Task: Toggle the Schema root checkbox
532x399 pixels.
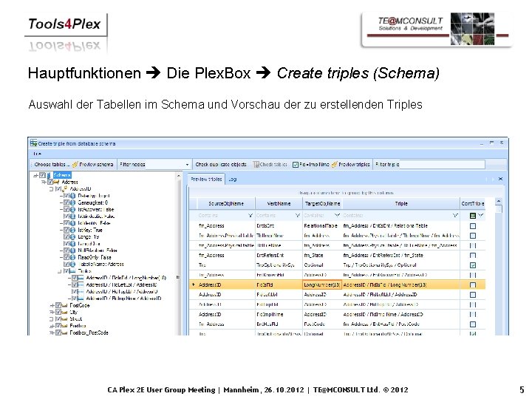Action: point(42,175)
